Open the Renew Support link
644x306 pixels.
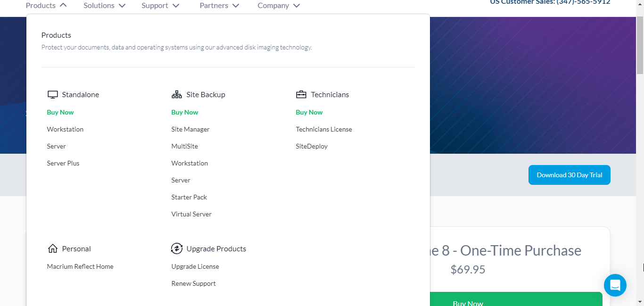194,283
